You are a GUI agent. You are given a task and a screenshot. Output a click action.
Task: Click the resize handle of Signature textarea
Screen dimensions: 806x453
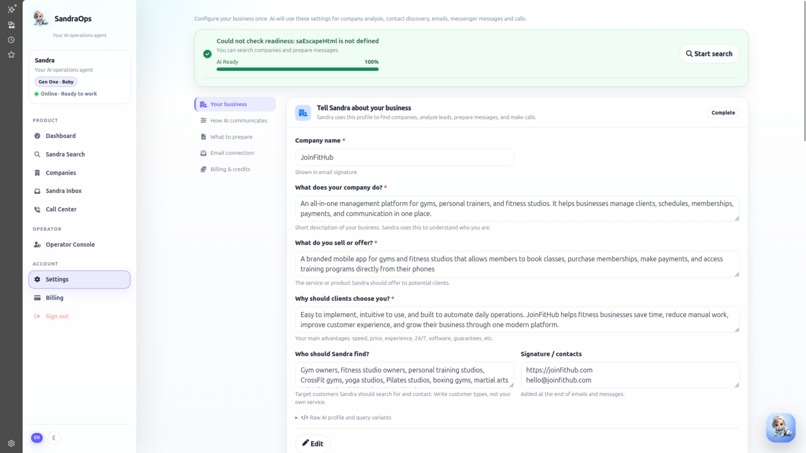tap(737, 385)
